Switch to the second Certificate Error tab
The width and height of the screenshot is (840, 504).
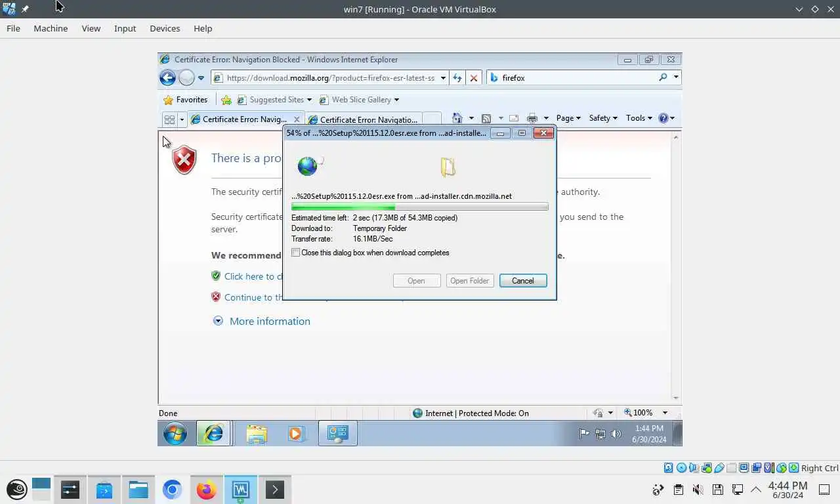(x=362, y=119)
